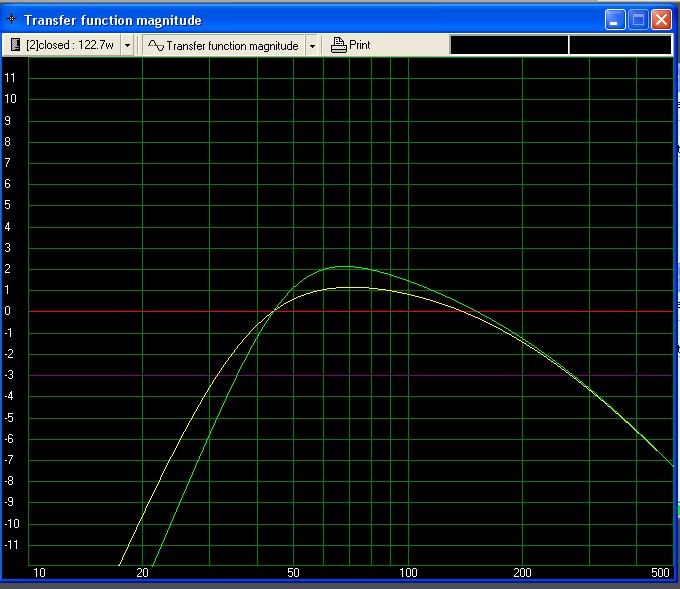The image size is (680, 589).
Task: Click the -11 label at the bottom of the y-axis
Action: (x=12, y=544)
